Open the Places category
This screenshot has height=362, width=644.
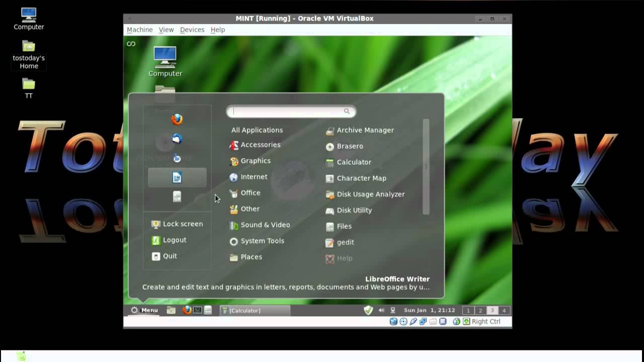pyautogui.click(x=246, y=257)
